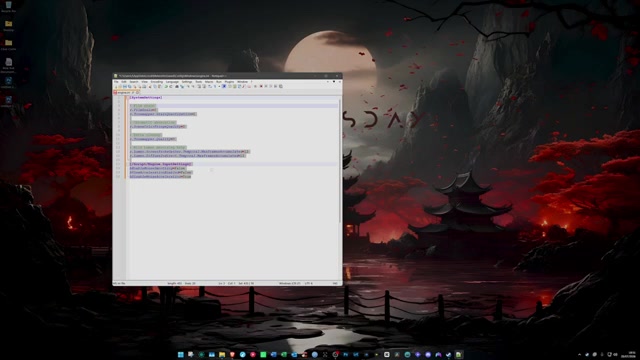Redo edit via the Redo arrow icon
Image resolution: width=640 pixels, height=360 pixels.
(x=171, y=87)
